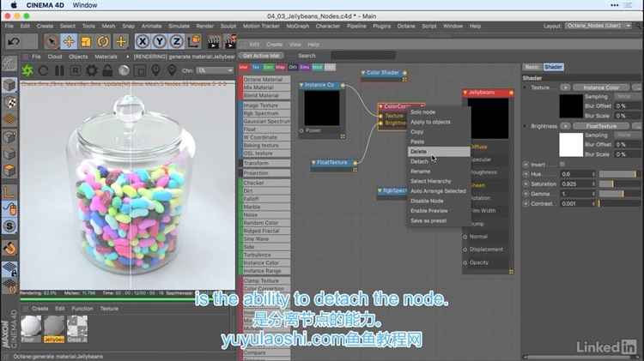This screenshot has height=361, width=644.
Task: Adjust the Hue slider
Action: (x=617, y=174)
